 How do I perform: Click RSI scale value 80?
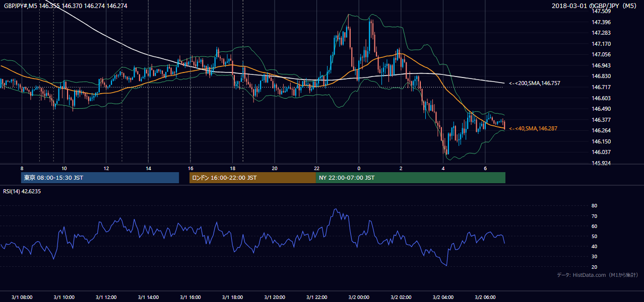(x=594, y=206)
